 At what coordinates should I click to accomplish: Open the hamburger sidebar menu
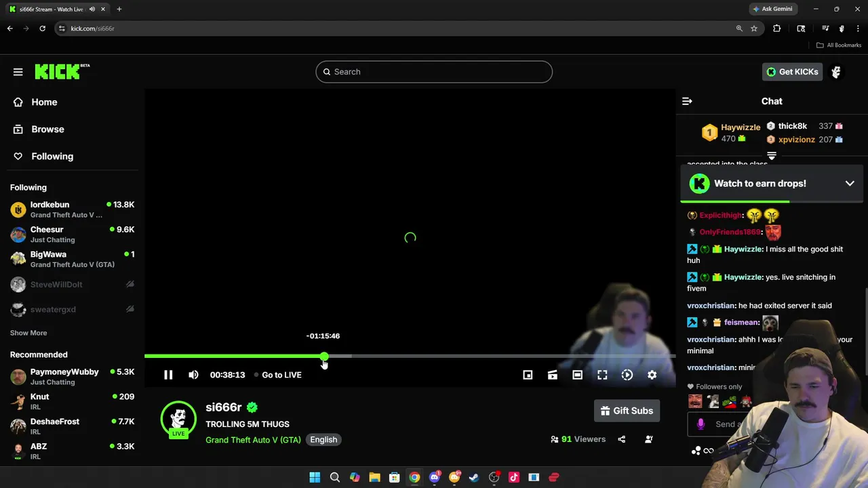(18, 72)
